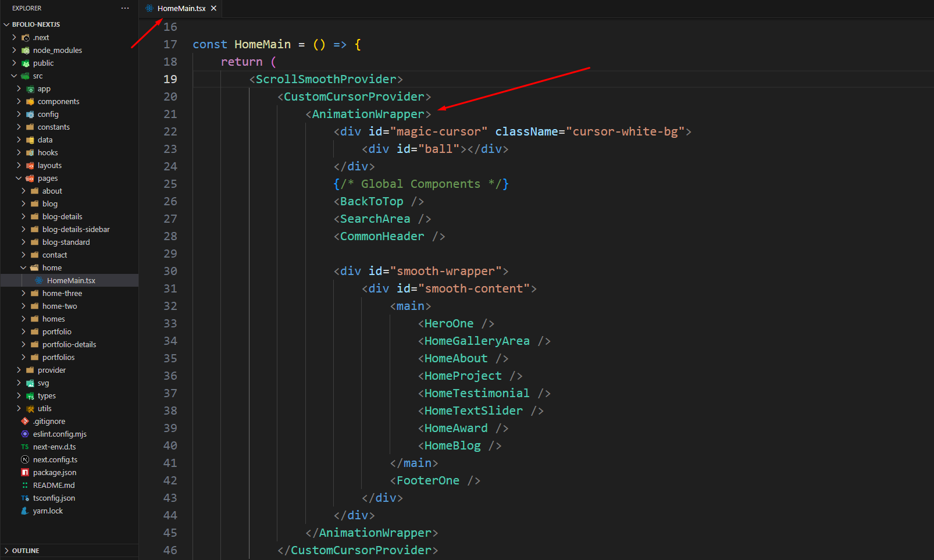Click the .gitignore git file icon
Image resolution: width=934 pixels, height=560 pixels.
pos(25,421)
